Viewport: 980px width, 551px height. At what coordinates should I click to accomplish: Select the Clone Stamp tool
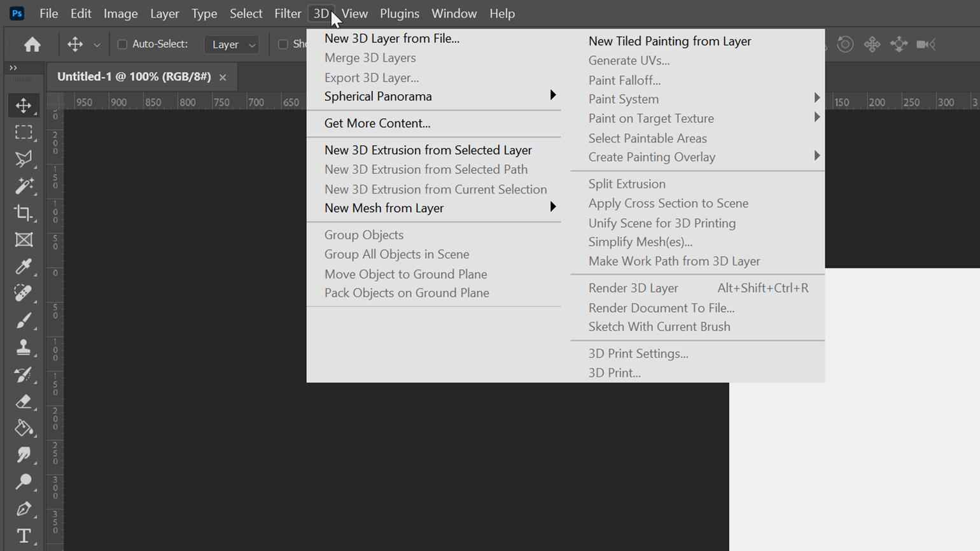[24, 347]
